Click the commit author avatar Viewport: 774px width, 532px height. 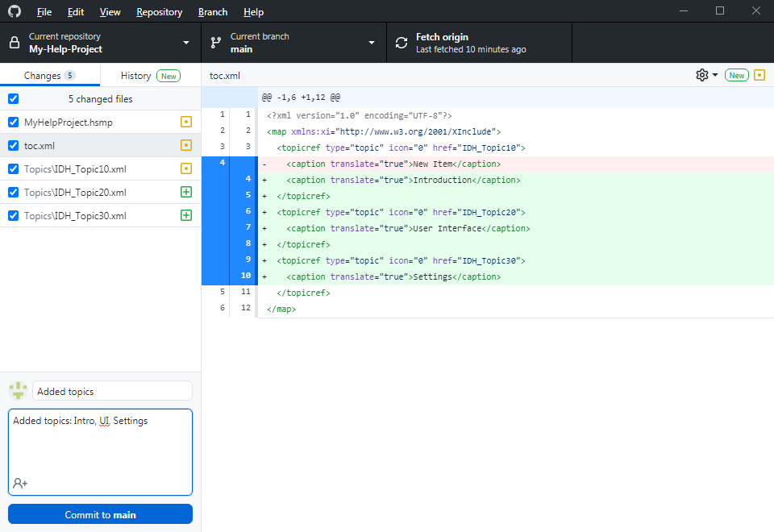pos(19,391)
